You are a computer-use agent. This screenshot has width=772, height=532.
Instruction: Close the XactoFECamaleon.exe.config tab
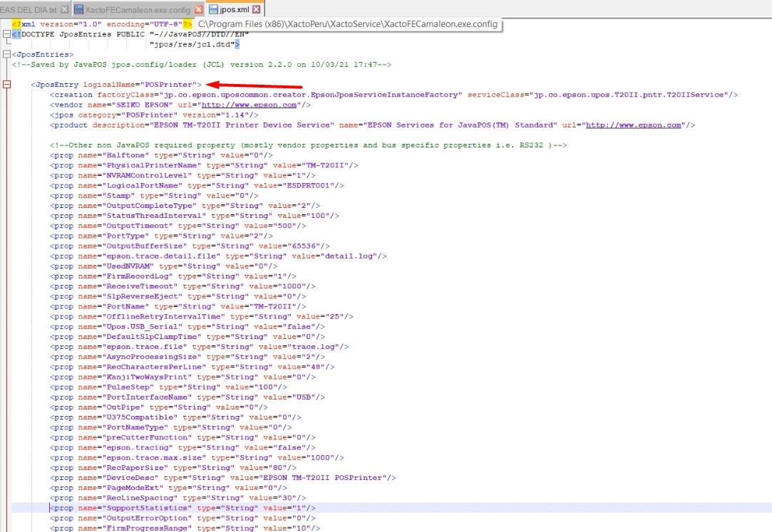pos(199,10)
